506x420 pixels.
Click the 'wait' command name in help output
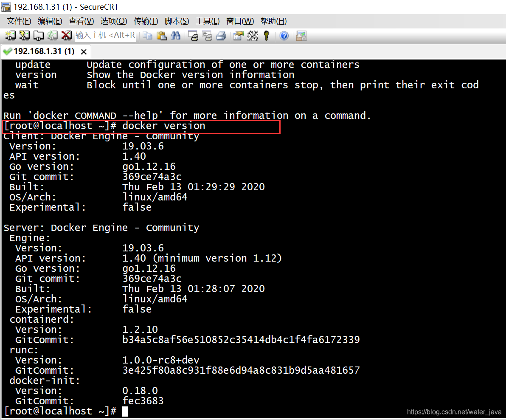click(27, 85)
